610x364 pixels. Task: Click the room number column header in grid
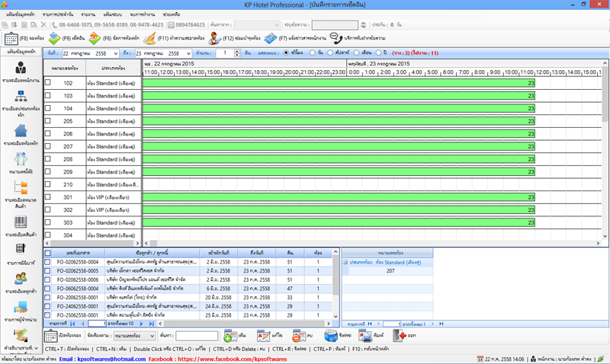tap(65, 68)
